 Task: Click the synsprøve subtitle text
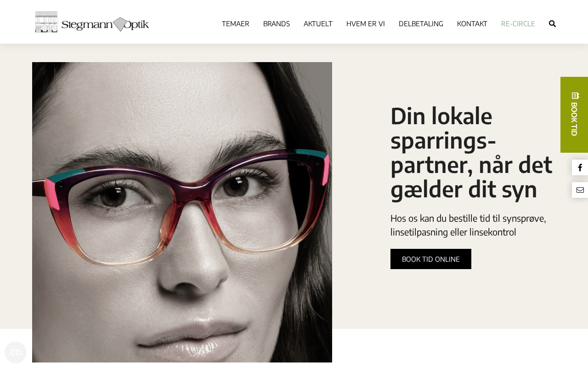(x=468, y=225)
